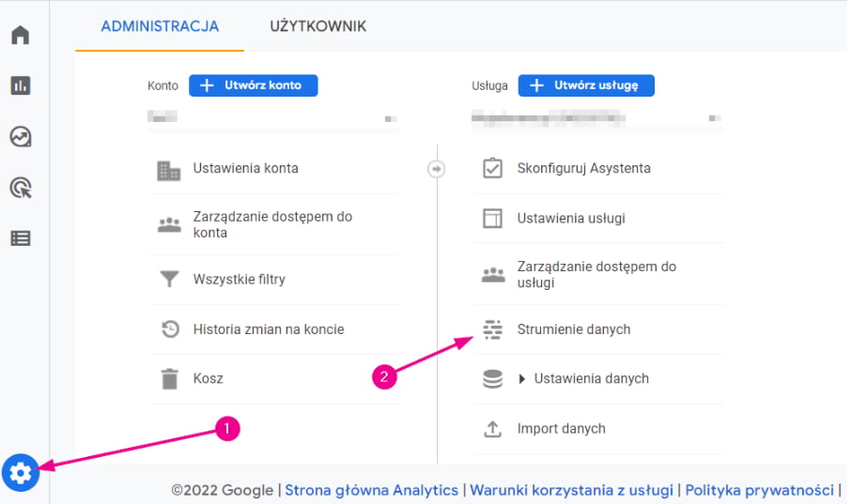Click the database icon beside Ustawienia danych
This screenshot has width=852, height=504.
coord(493,379)
